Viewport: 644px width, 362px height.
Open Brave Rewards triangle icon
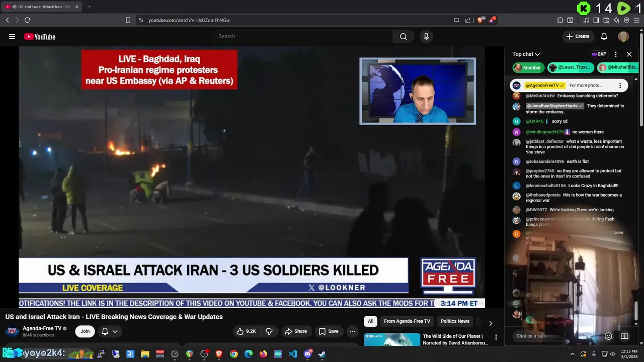coord(493,20)
